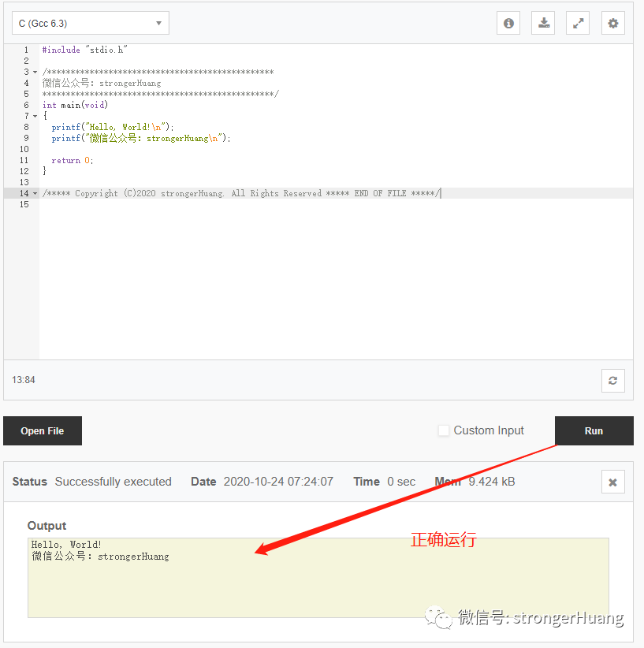Run the program
The width and height of the screenshot is (644, 648).
[x=594, y=430]
